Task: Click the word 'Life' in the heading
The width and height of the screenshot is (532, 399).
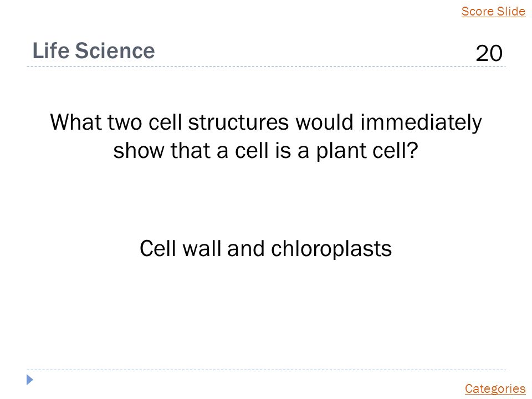Action: 51,50
